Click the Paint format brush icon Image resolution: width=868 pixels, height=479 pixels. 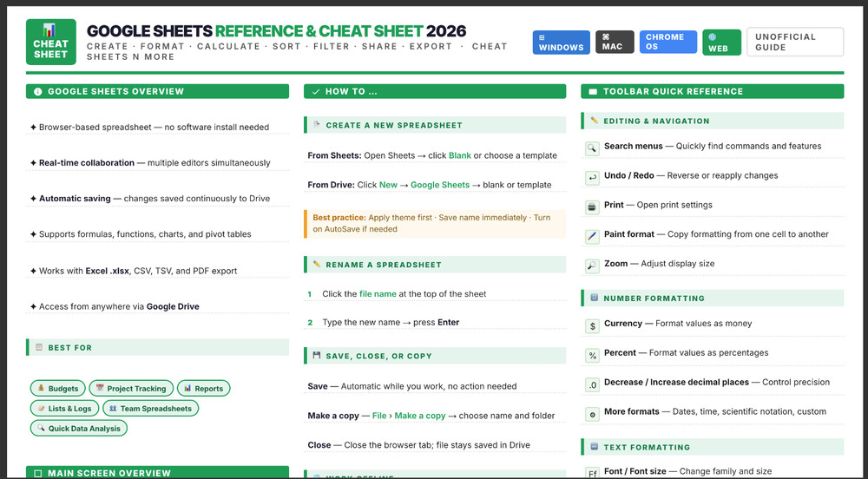pos(592,236)
